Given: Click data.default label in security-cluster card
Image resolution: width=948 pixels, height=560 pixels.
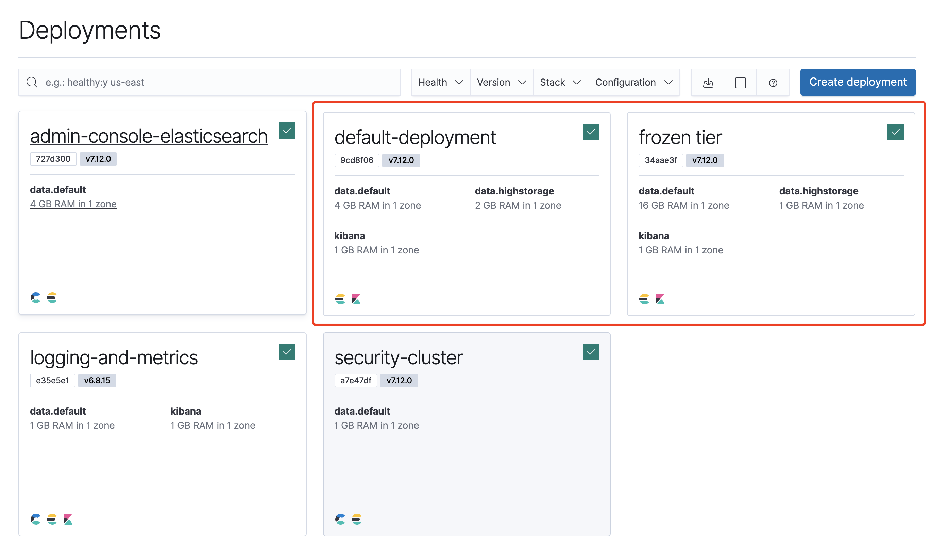Looking at the screenshot, I should [362, 411].
